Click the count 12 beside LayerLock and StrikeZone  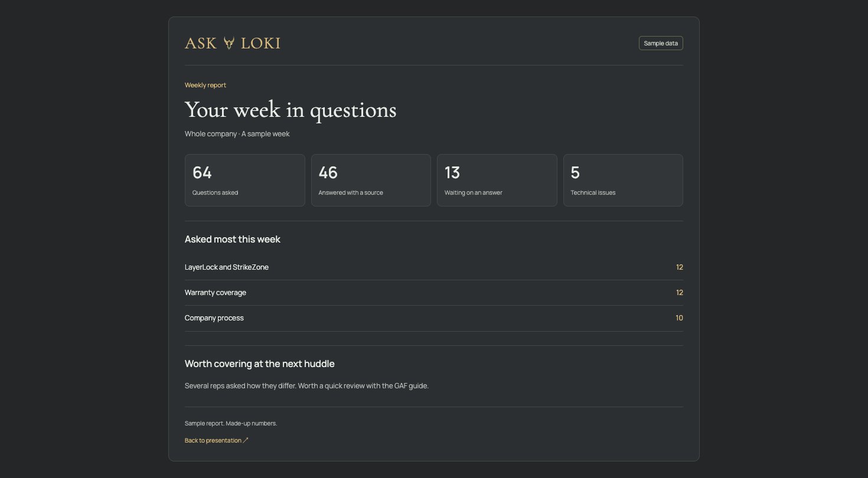pos(680,267)
